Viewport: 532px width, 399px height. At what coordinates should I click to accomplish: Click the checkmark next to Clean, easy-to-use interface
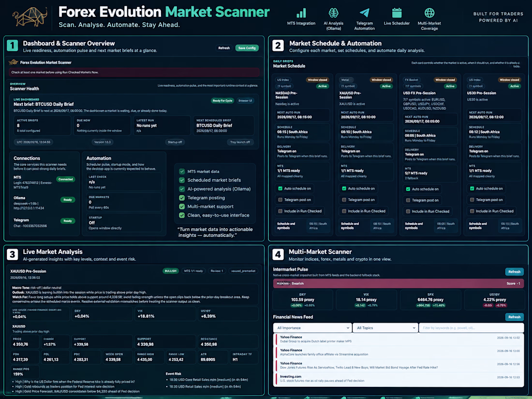(182, 215)
